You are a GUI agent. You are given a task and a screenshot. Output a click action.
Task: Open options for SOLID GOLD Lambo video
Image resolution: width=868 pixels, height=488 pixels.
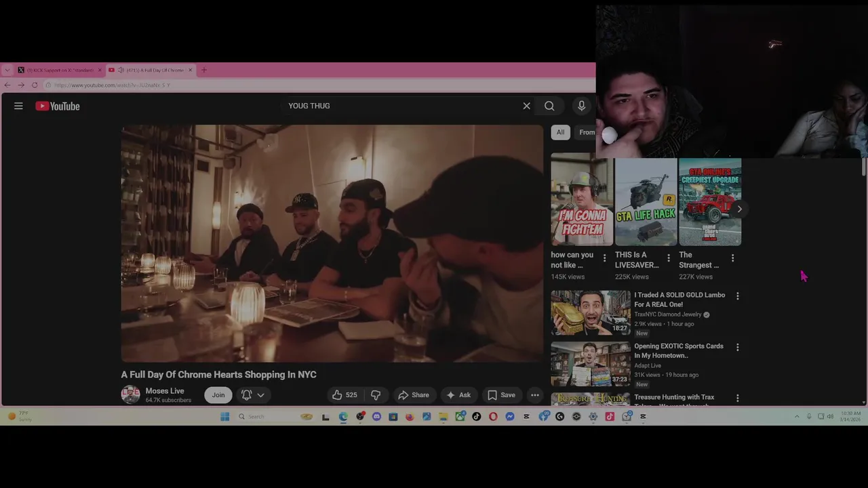[x=737, y=296]
